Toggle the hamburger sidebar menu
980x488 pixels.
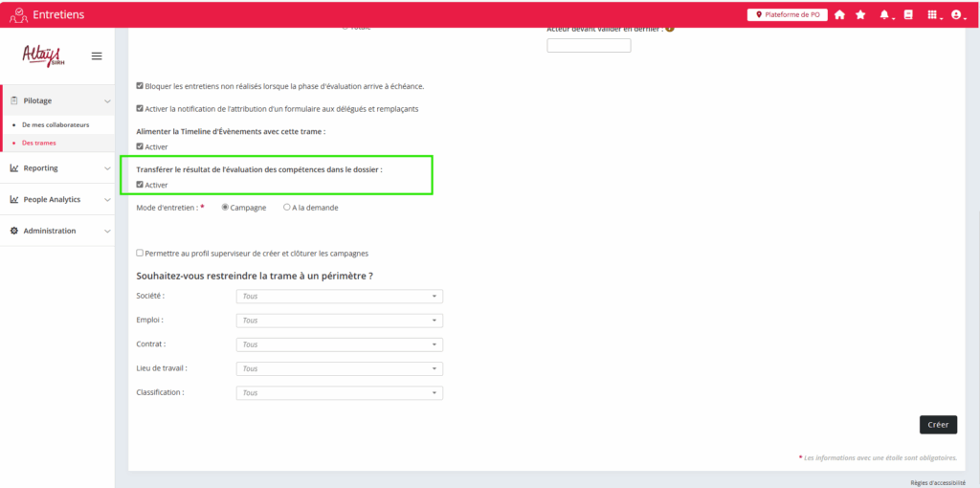coord(97,56)
